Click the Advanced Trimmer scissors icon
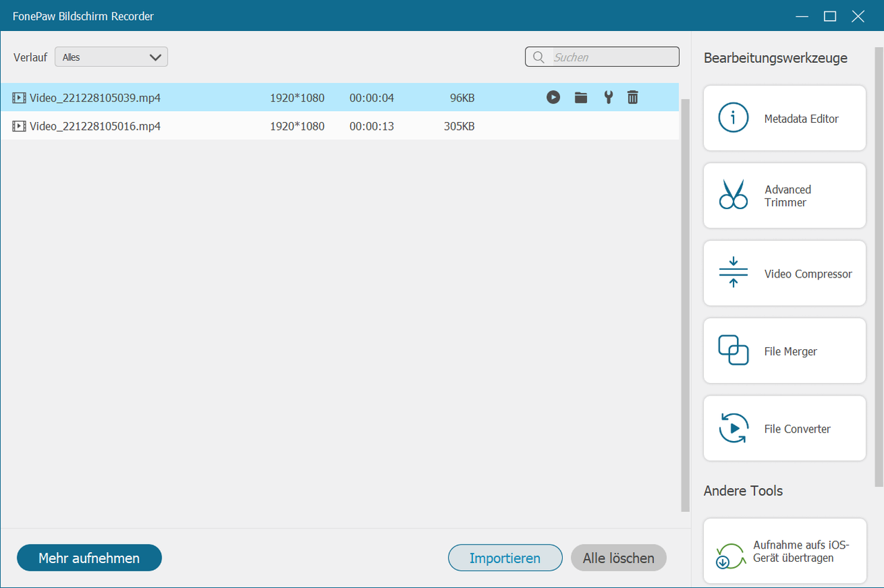Image resolution: width=884 pixels, height=588 pixels. 733,194
